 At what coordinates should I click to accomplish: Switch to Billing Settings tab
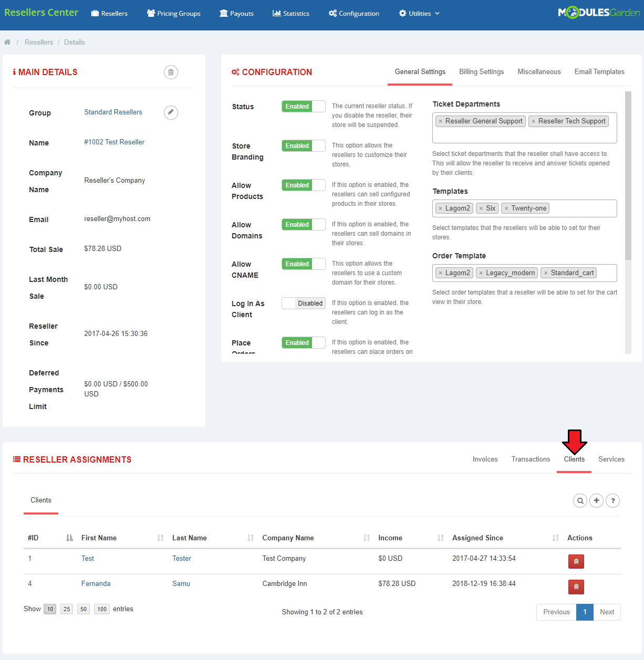pyautogui.click(x=482, y=72)
